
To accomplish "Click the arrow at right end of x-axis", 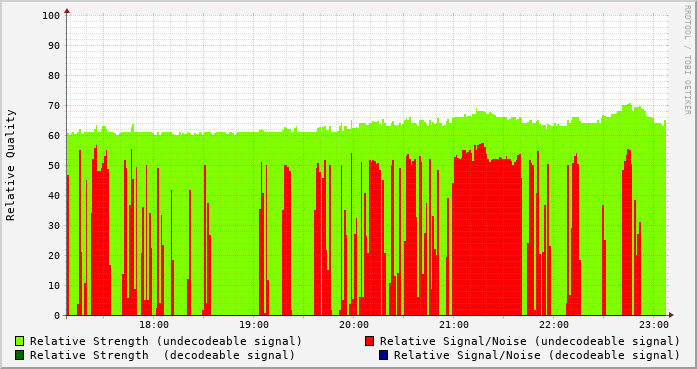I will 671,315.
